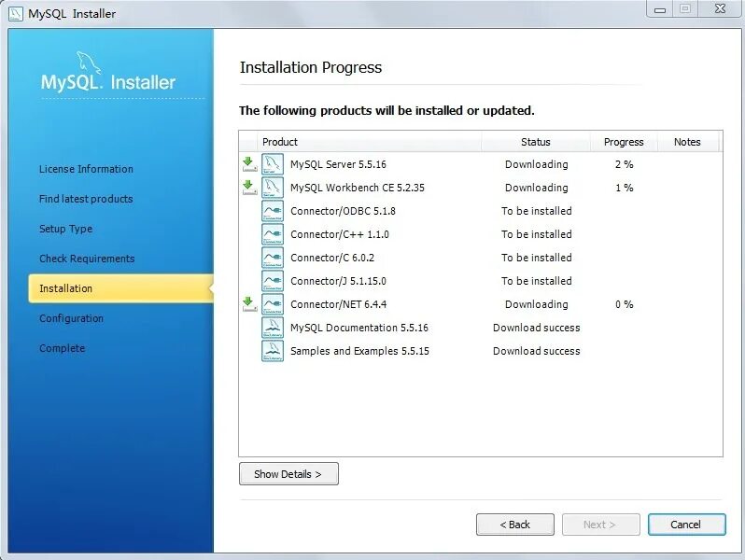
Task: Click the 0 % progress value
Action: [624, 304]
